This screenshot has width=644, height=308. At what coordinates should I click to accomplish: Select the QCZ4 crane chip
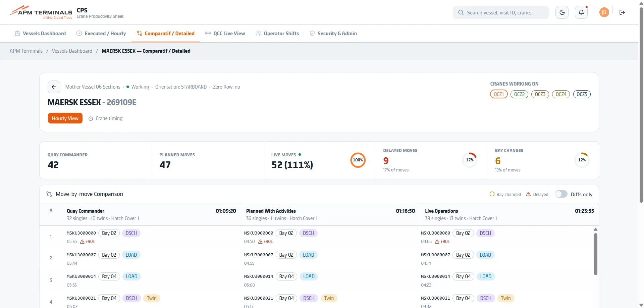[x=561, y=94]
